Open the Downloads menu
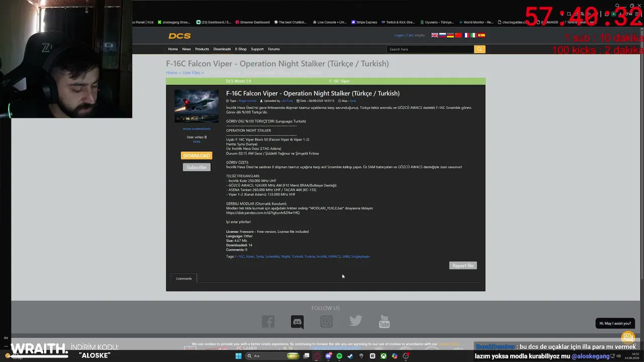 coord(222,49)
